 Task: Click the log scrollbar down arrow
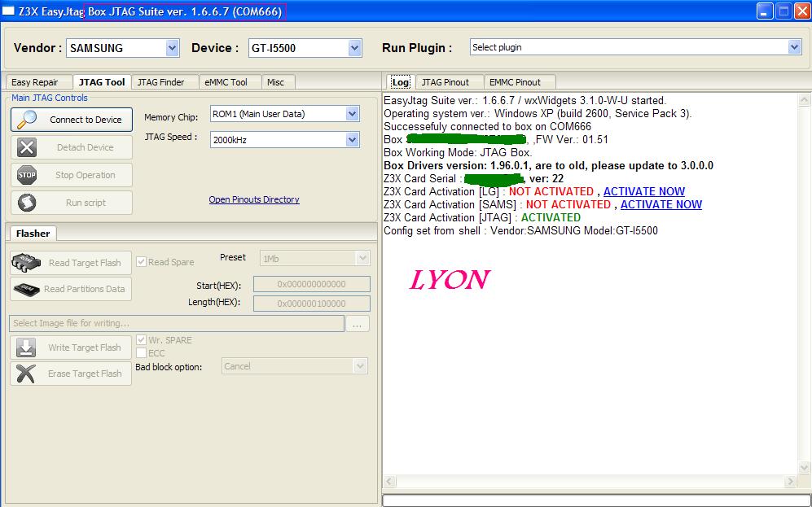click(804, 468)
